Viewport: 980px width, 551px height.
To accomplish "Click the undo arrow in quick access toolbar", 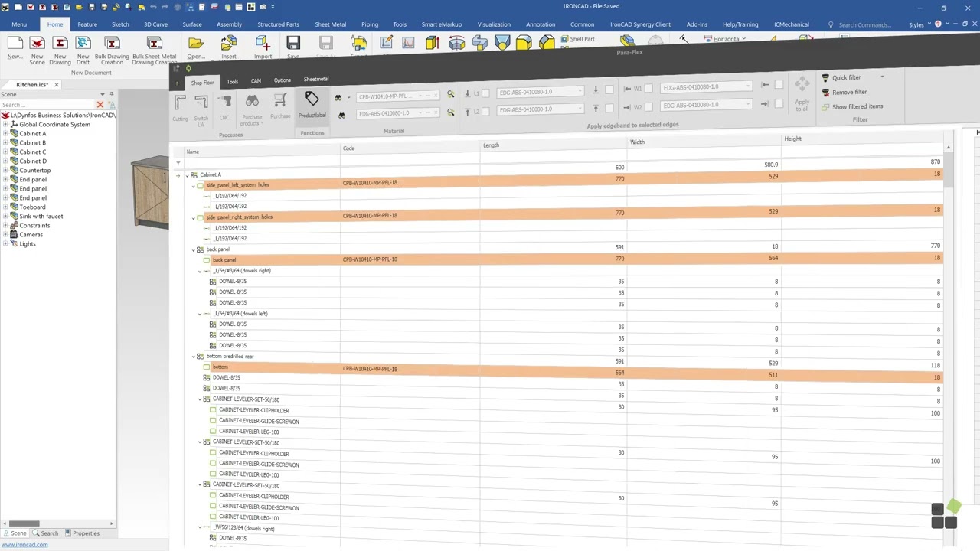I will (x=153, y=7).
